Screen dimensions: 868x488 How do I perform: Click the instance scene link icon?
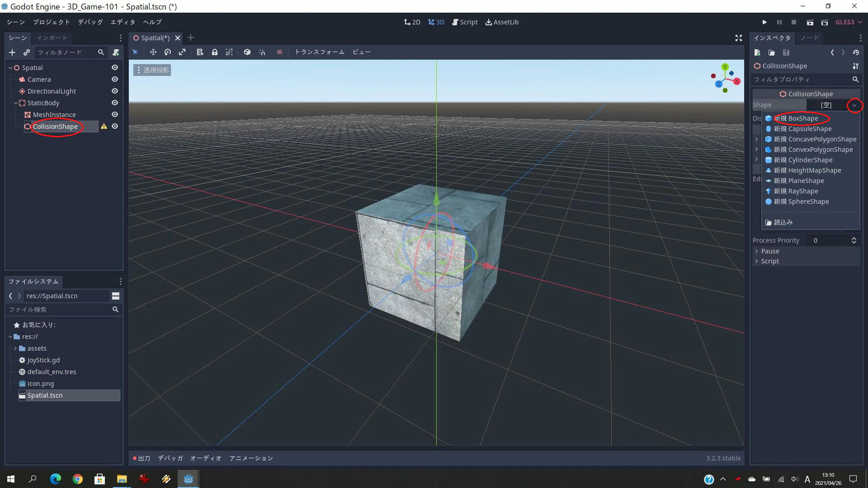27,52
